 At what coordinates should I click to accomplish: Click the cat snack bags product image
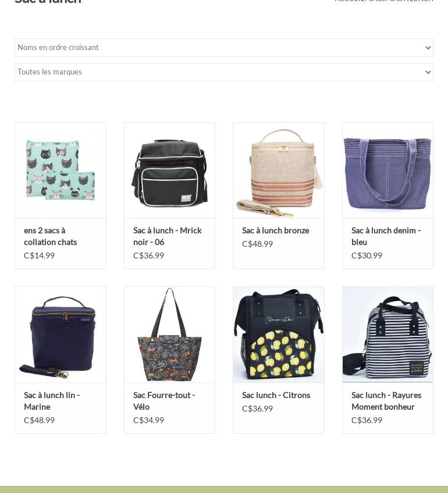pos(61,171)
